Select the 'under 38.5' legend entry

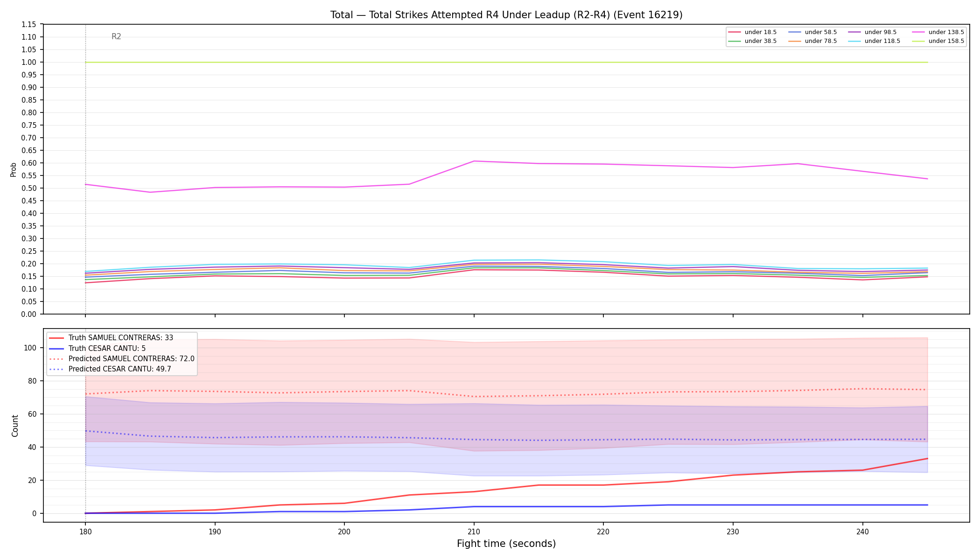pyautogui.click(x=752, y=41)
